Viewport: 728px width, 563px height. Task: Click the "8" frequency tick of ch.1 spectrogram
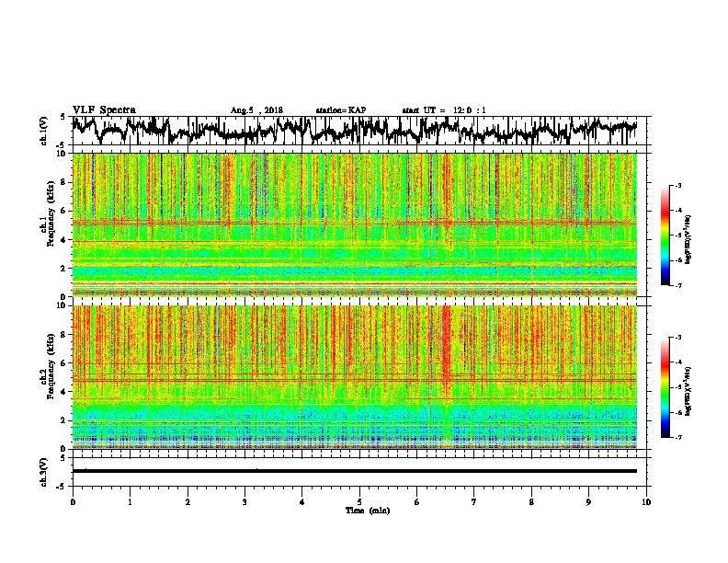click(64, 182)
